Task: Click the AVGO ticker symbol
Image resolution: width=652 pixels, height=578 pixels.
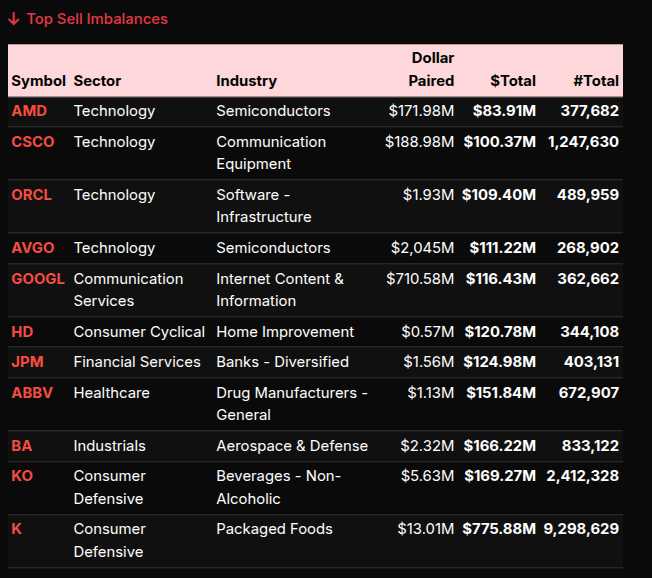Action: tap(33, 248)
